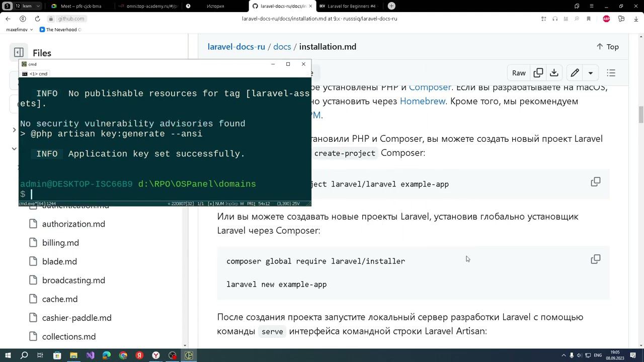Viewport: 644px width, 362px height.
Task: Switch to the Laravel for Beginners tab
Action: click(349, 6)
